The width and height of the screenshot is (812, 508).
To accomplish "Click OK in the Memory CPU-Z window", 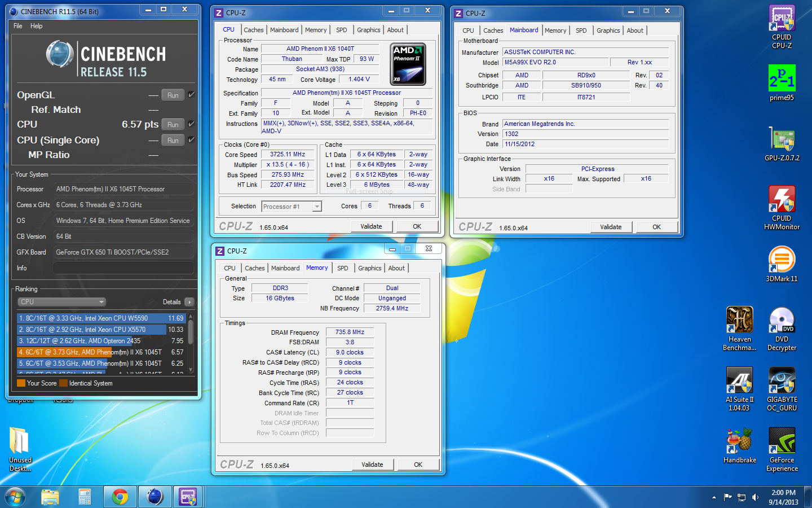I will point(418,465).
